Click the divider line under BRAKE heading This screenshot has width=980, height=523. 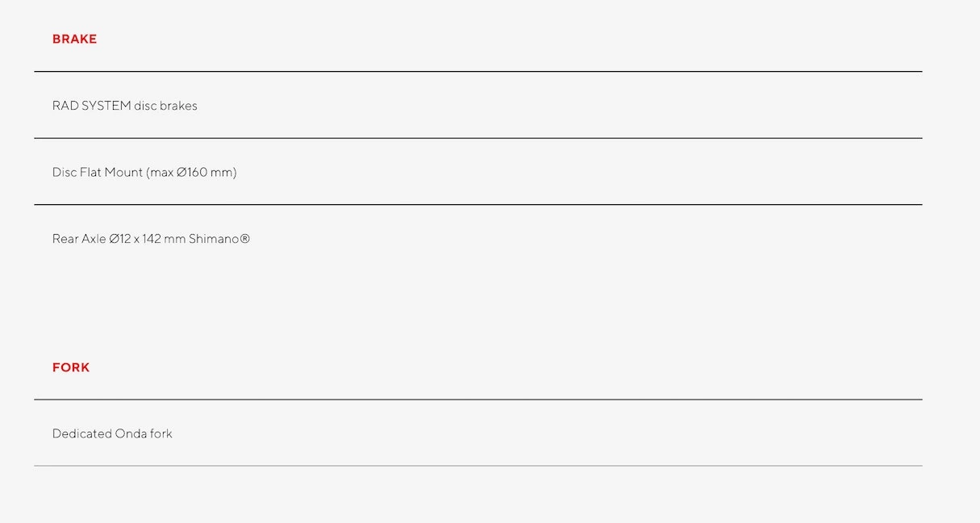coord(477,72)
